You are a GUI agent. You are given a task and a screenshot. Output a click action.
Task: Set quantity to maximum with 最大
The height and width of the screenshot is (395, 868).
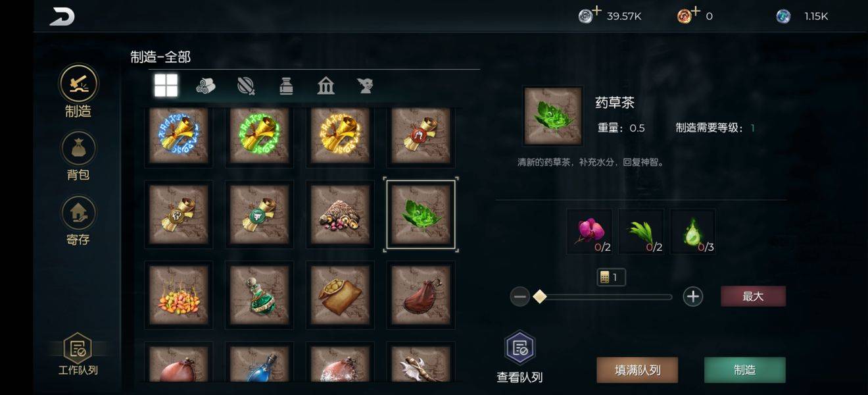[753, 296]
